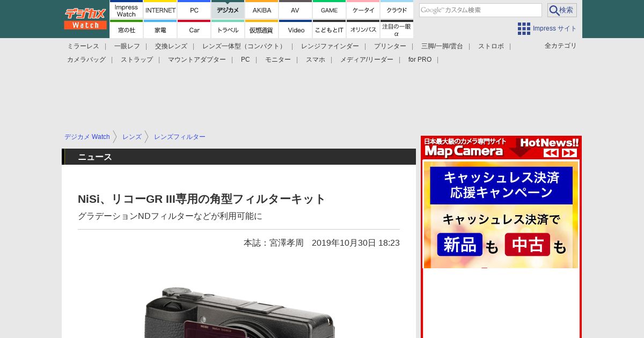Click author name 宮澤孝周
Screen dimensions: 644x338
[x=287, y=243]
